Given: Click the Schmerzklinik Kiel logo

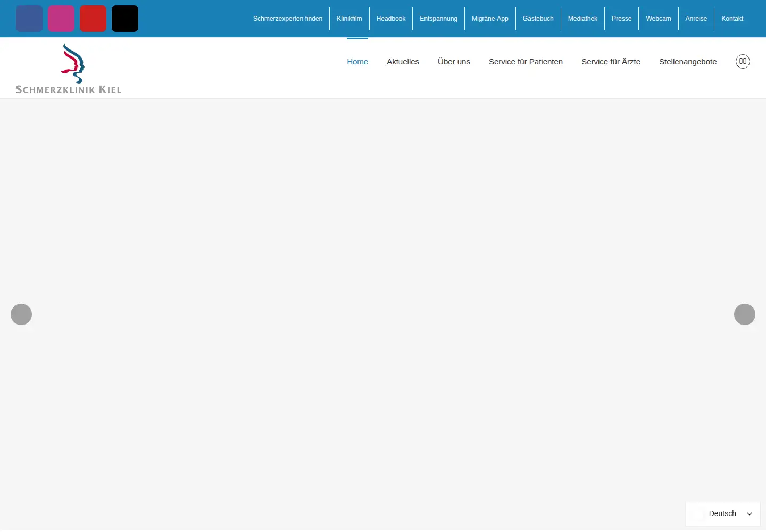Looking at the screenshot, I should tap(69, 69).
